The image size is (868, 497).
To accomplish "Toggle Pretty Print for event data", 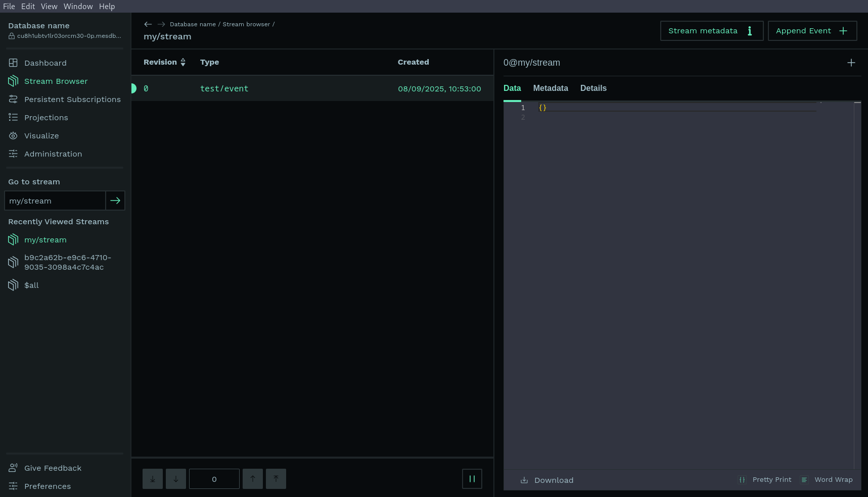I will [x=765, y=480].
